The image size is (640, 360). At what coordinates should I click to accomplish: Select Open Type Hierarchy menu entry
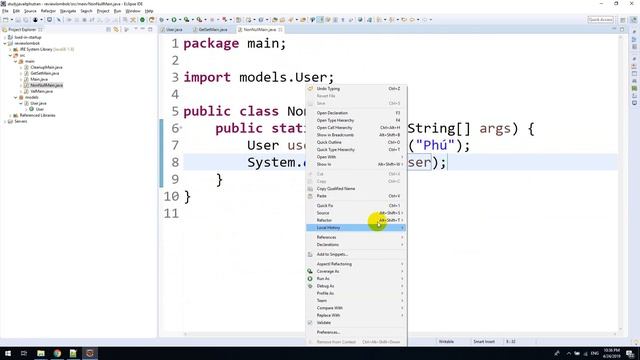tap(356, 120)
